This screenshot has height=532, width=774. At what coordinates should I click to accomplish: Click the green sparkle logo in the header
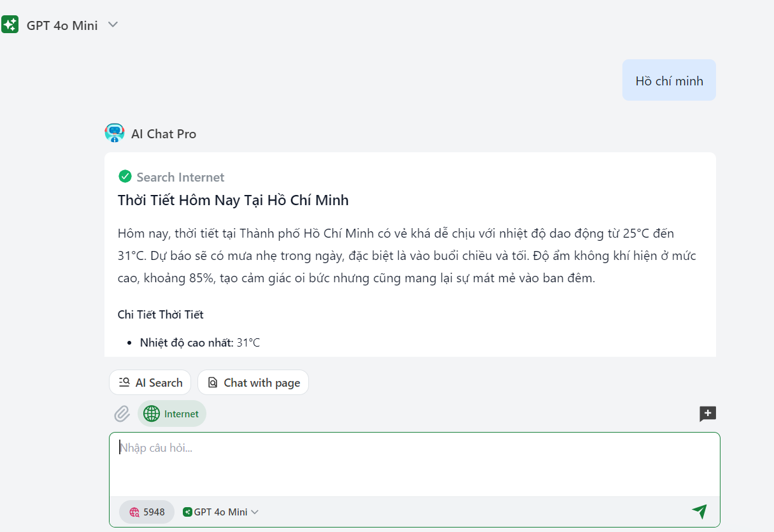click(x=10, y=25)
